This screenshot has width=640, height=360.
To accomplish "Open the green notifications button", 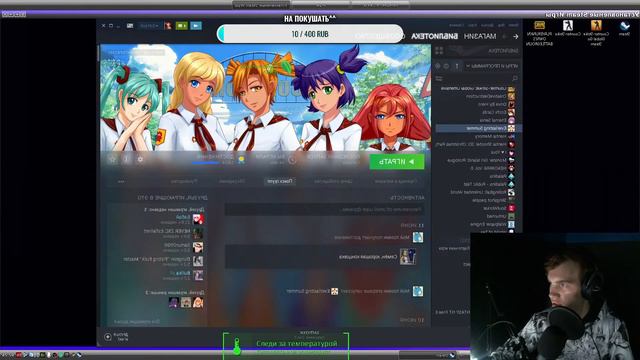I will coord(181,26).
